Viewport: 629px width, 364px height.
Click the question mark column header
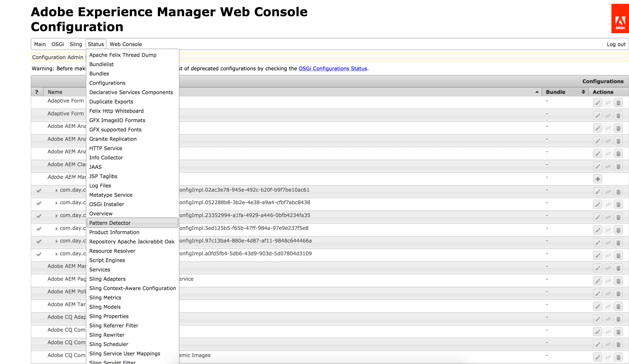tap(37, 92)
